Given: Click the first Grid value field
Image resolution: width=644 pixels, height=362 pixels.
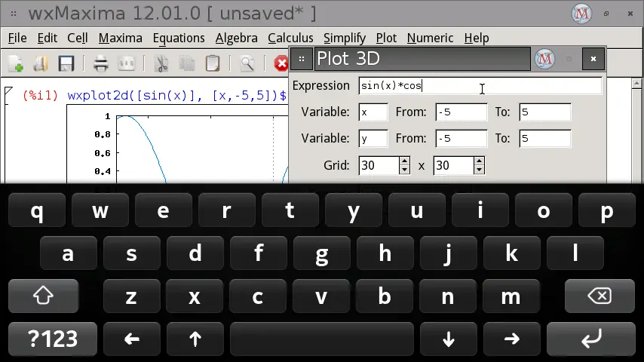Looking at the screenshot, I should tap(379, 166).
